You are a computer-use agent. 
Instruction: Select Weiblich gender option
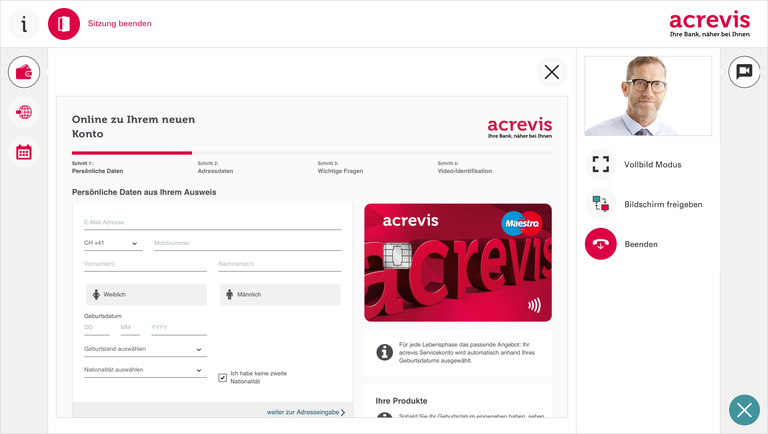click(x=146, y=294)
